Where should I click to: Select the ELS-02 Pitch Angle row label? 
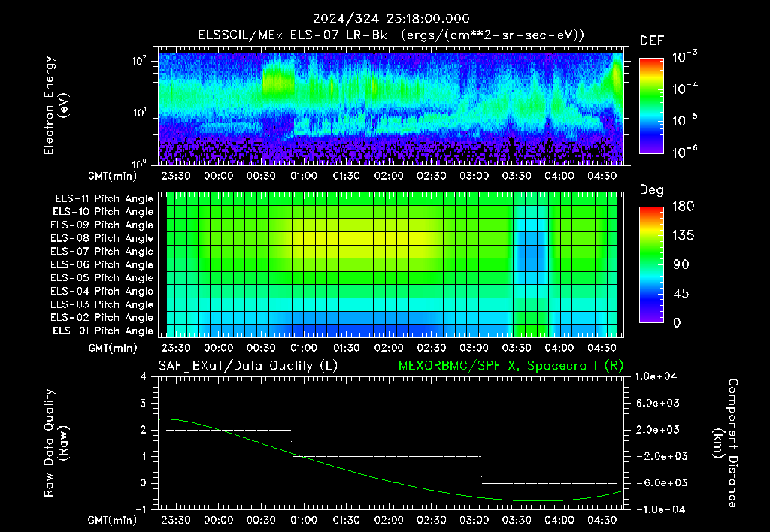(x=102, y=318)
